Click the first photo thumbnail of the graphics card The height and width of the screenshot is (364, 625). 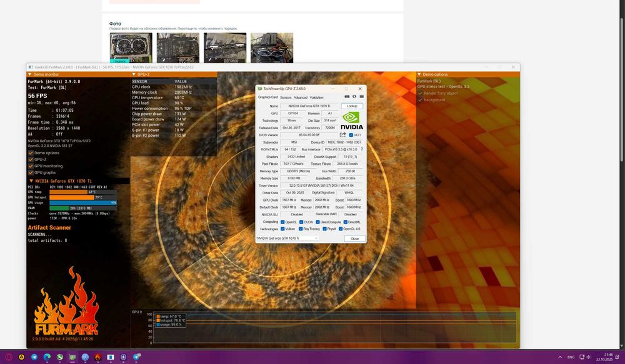point(131,48)
